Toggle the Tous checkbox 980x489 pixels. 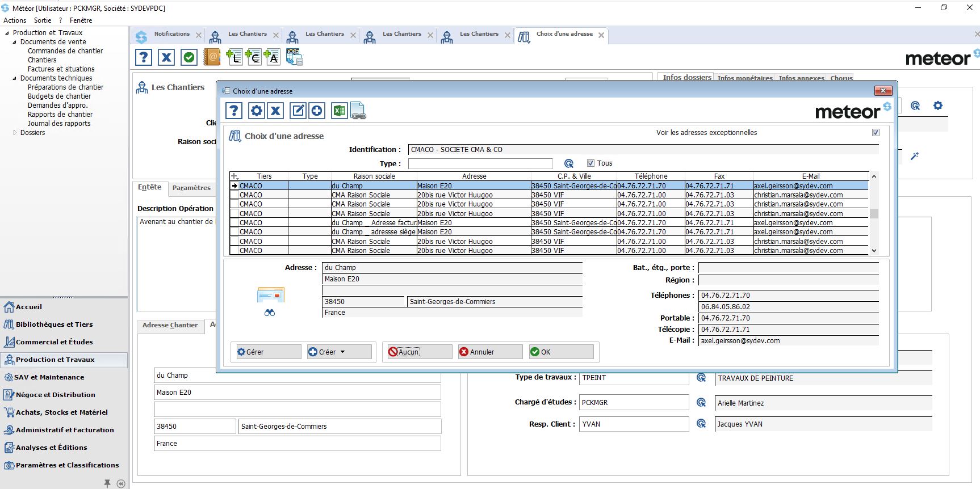[590, 163]
